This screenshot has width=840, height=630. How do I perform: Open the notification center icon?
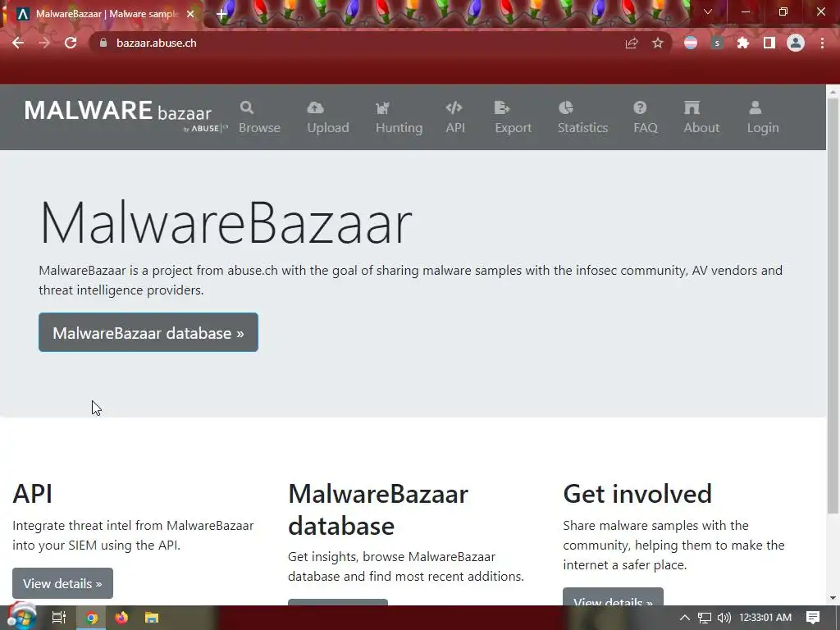pyautogui.click(x=813, y=618)
